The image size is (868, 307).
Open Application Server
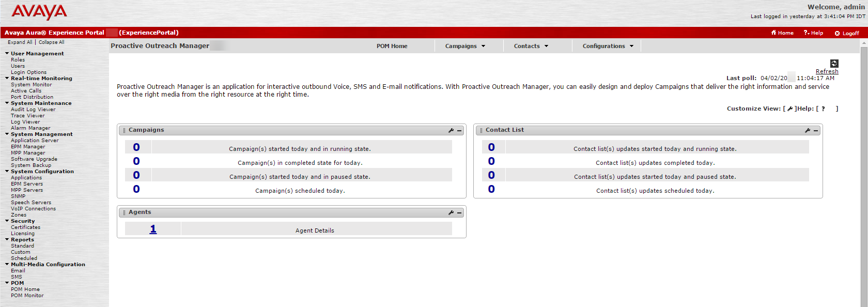click(x=35, y=141)
